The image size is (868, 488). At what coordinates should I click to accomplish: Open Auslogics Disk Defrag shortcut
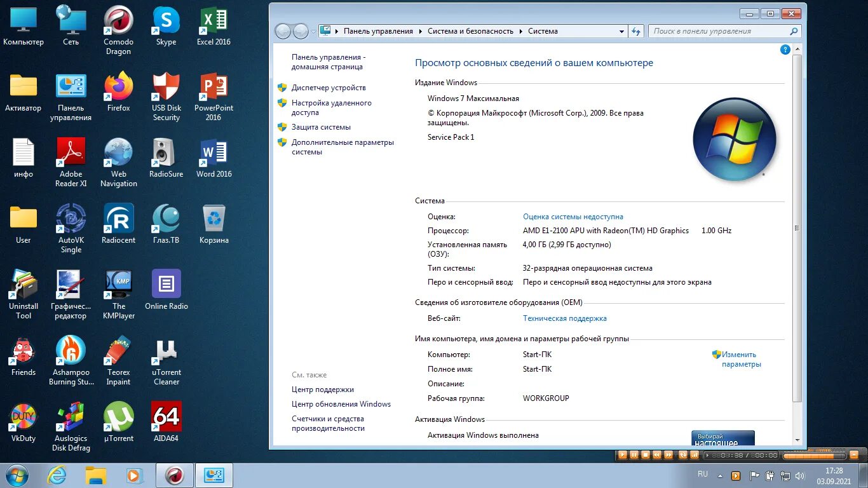click(71, 426)
